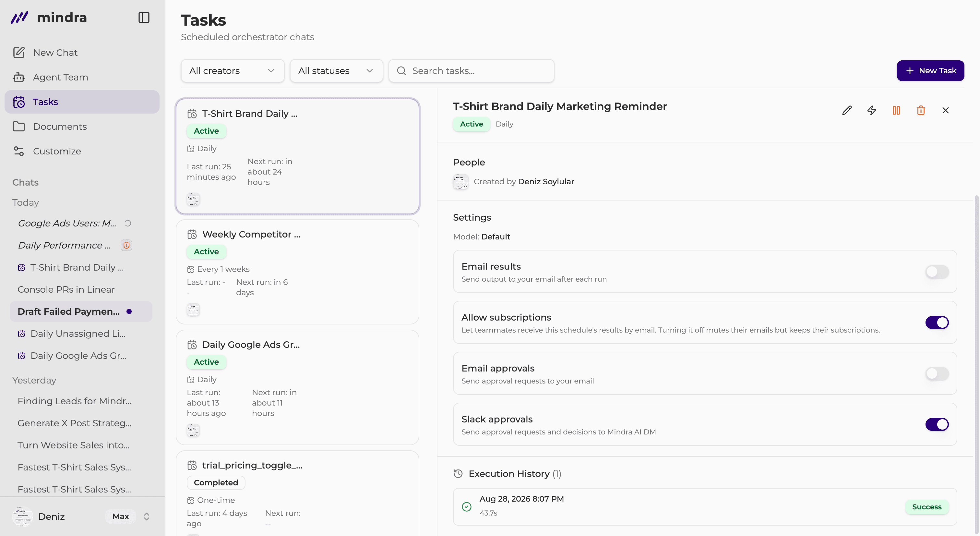Enable the Email results toggle
980x536 pixels.
pos(937,272)
